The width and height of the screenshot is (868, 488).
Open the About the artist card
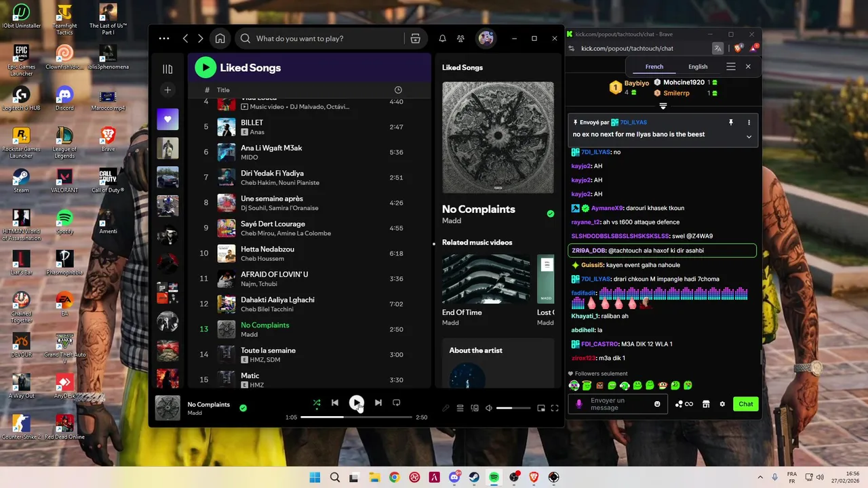tap(498, 363)
